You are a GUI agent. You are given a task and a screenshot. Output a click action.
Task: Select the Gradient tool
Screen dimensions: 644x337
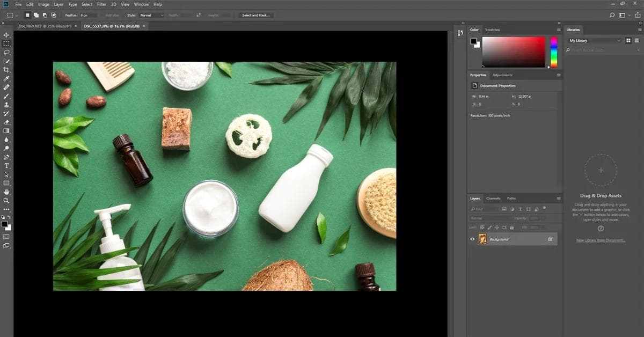pos(6,130)
